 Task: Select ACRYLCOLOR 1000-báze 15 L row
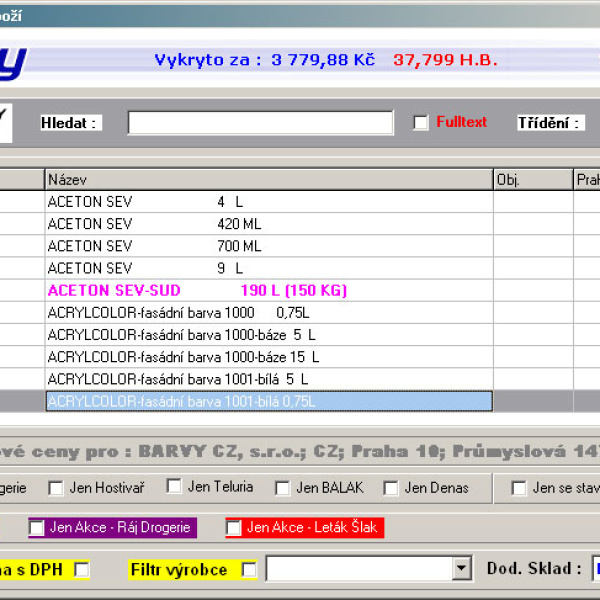coord(268,357)
